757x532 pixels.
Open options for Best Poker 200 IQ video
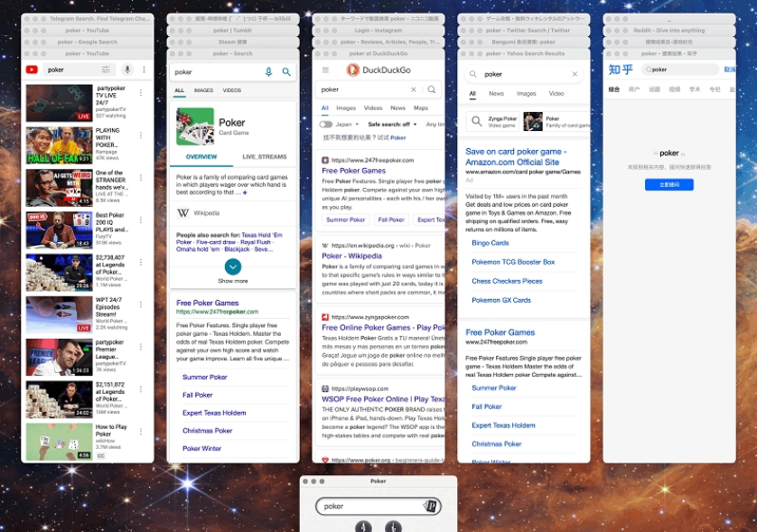point(141,219)
